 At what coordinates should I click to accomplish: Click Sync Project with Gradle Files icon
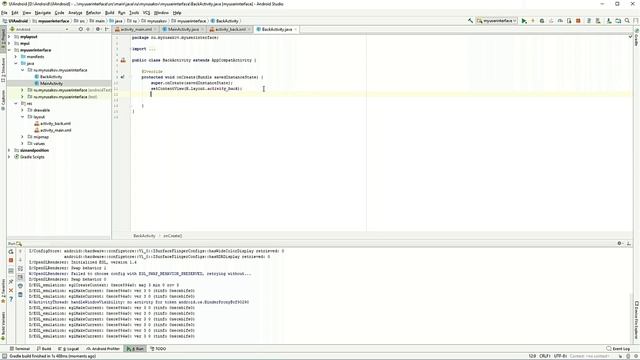coord(589,20)
